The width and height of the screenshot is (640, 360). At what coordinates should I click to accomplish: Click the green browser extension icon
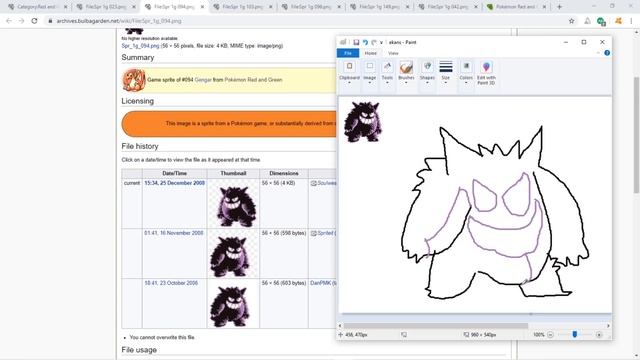point(601,21)
